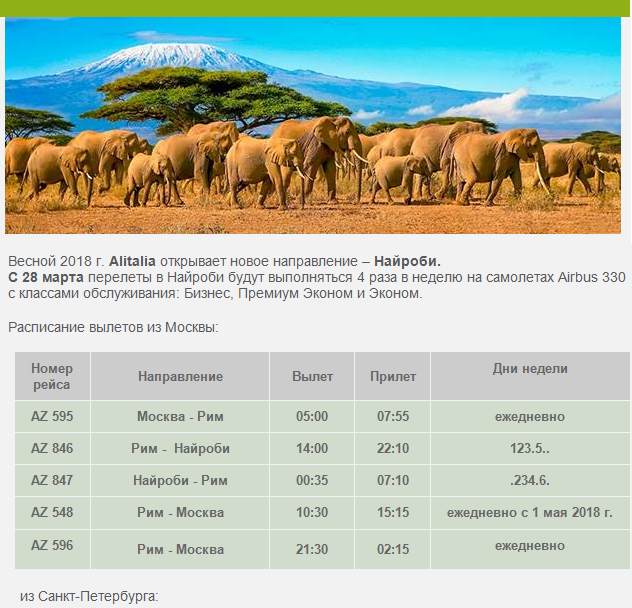Click the 'Номер рейса' column header
632x608 pixels.
(52, 376)
